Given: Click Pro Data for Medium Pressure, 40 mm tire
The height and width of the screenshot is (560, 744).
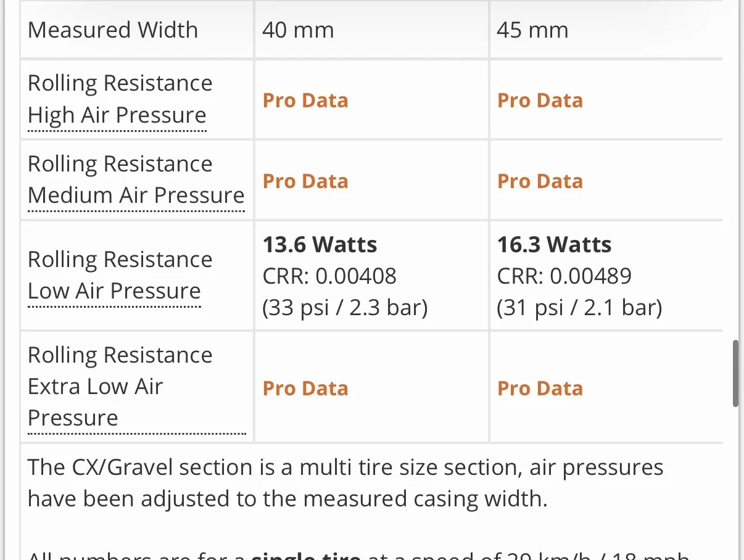Looking at the screenshot, I should coord(305,181).
